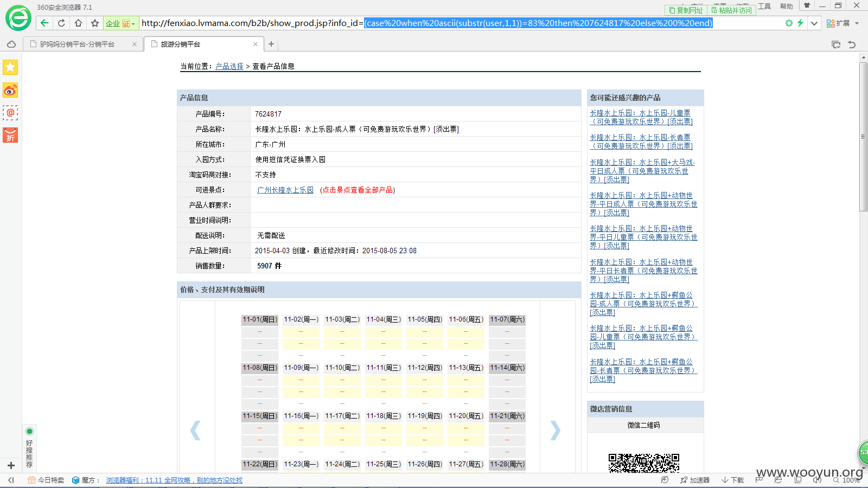Image resolution: width=868 pixels, height=488 pixels.
Task: Click the page vertical scrollbar thumb
Action: pos(863,137)
